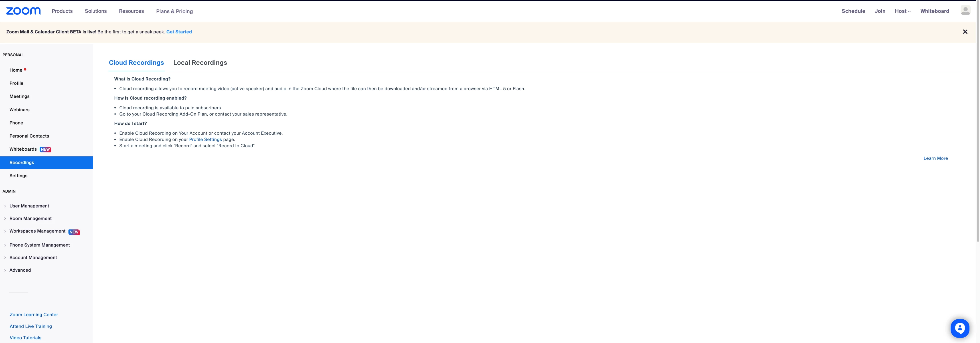Open the Profile Settings link

[x=205, y=140]
